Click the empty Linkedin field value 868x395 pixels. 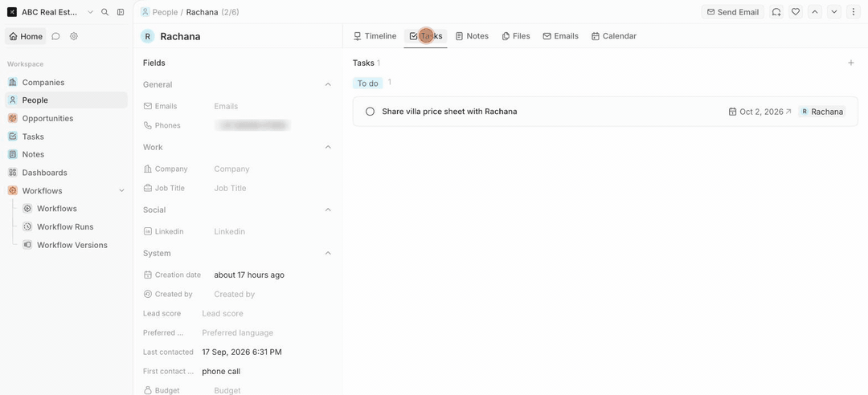coord(230,231)
